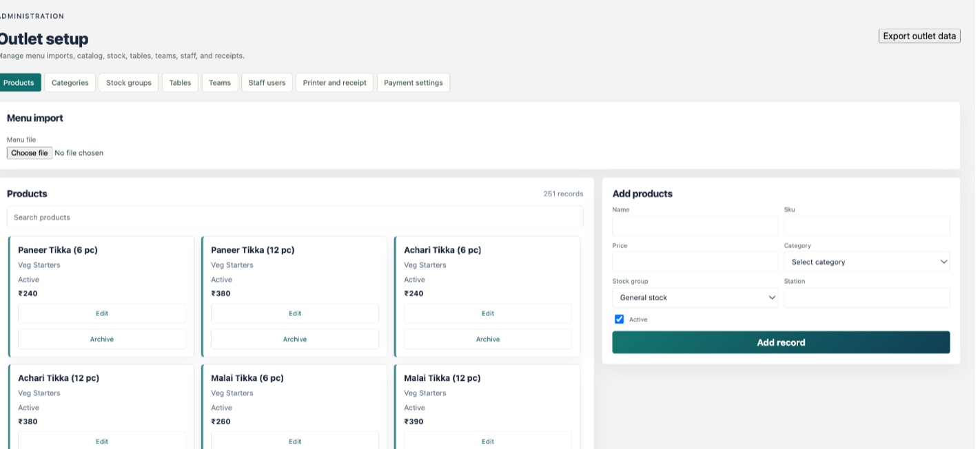
Task: Edit Achari Tikka (12 pc) product
Action: click(x=102, y=441)
